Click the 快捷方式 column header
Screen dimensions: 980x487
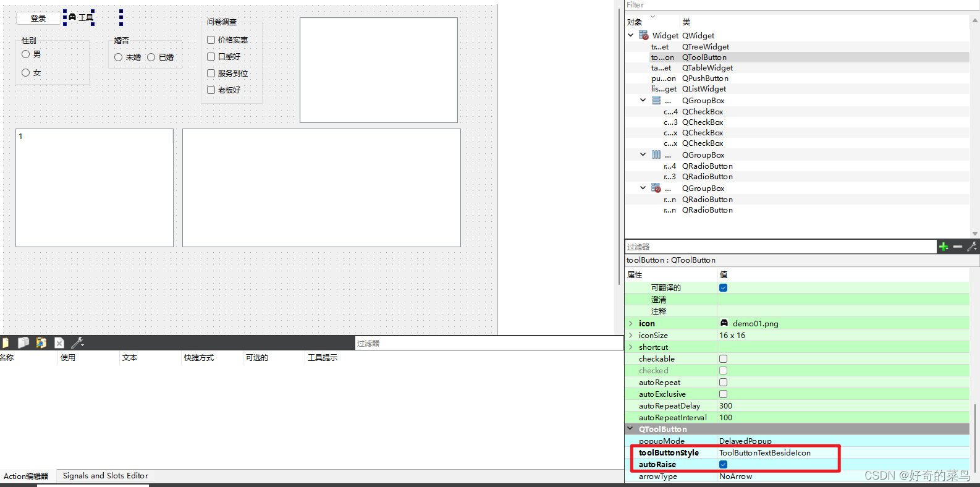(199, 357)
